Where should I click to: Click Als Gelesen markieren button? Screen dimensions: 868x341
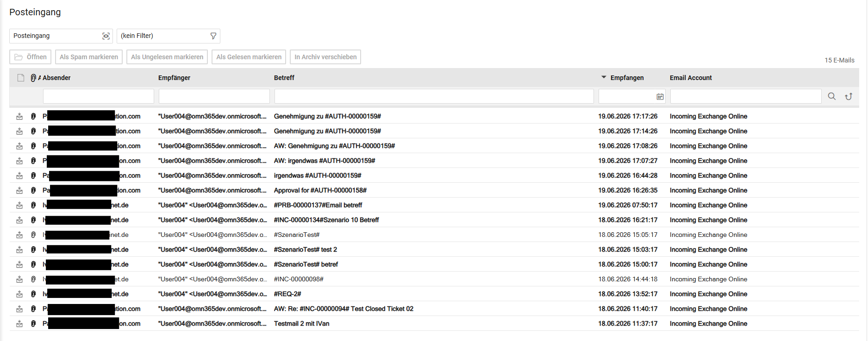[249, 57]
